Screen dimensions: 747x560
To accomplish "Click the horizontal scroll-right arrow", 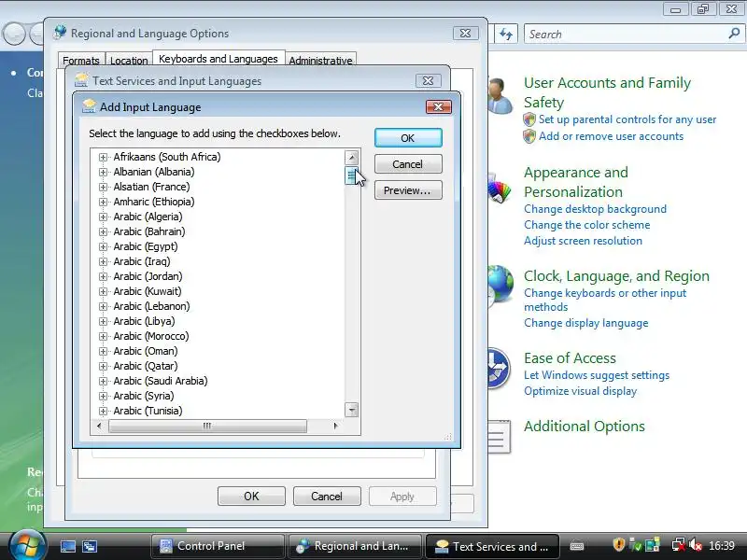I will point(335,426).
